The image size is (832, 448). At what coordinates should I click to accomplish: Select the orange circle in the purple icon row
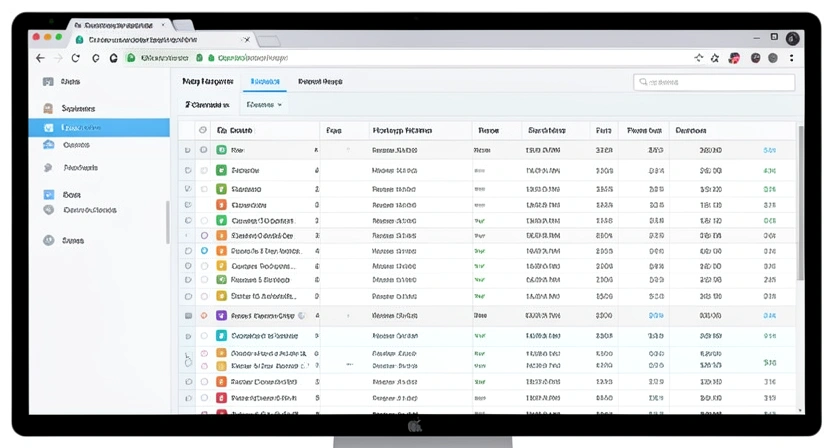tap(204, 315)
